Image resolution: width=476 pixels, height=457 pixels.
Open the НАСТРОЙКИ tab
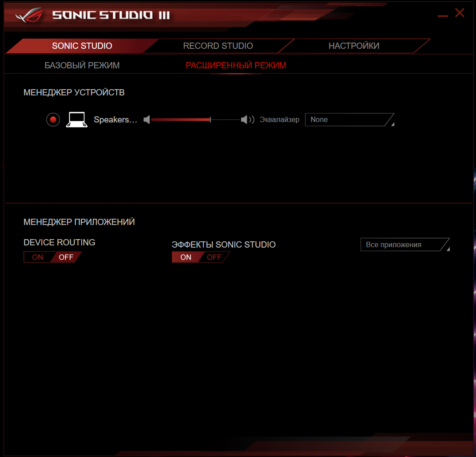353,46
